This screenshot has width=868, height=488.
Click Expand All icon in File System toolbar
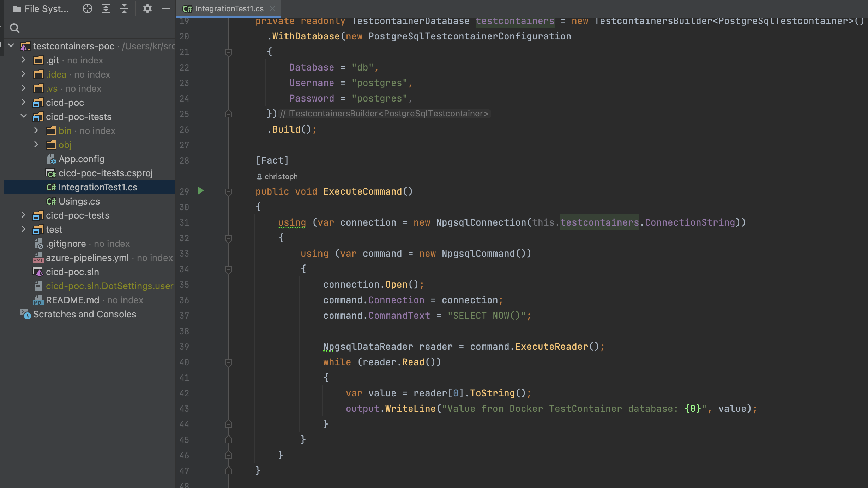pyautogui.click(x=106, y=8)
